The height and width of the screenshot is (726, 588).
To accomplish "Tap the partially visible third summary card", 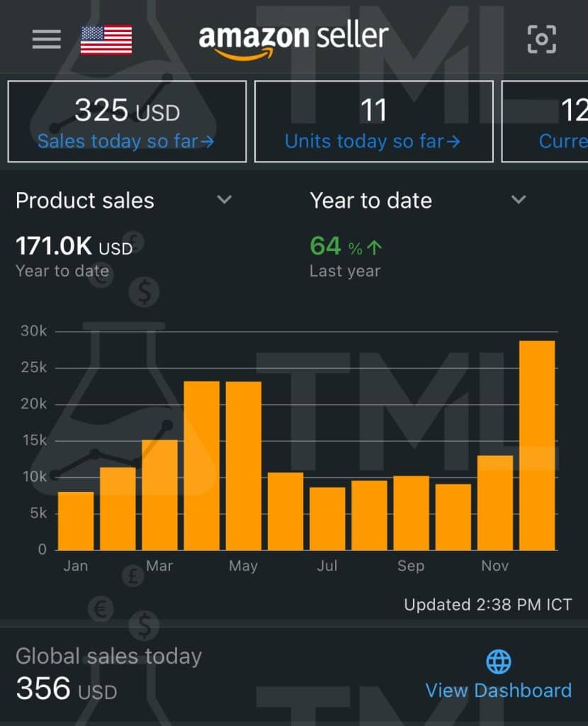I will pos(545,121).
